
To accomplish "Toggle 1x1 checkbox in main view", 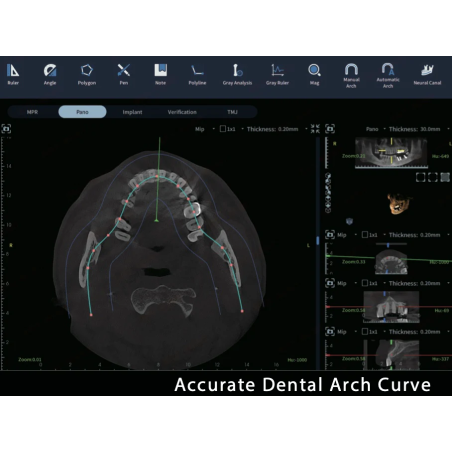I will click(x=223, y=129).
